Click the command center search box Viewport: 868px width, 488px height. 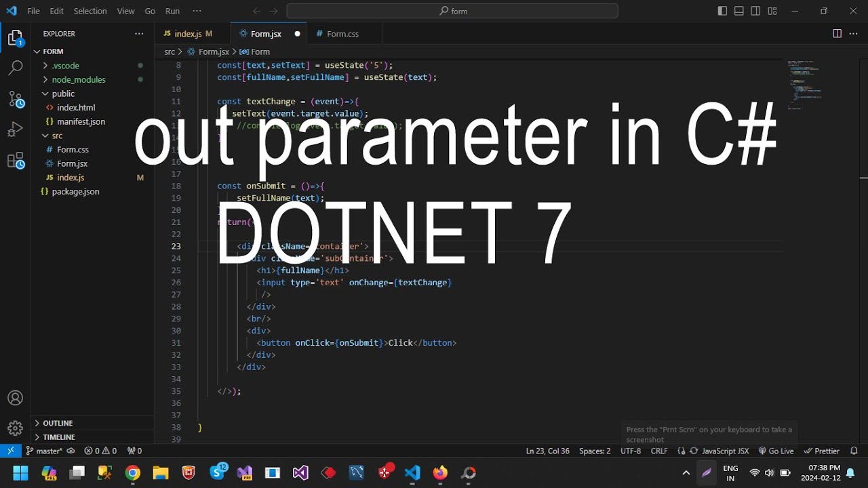click(x=452, y=11)
